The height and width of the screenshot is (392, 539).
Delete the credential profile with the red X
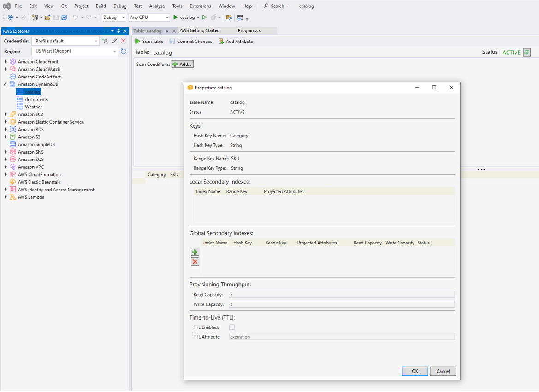click(122, 41)
